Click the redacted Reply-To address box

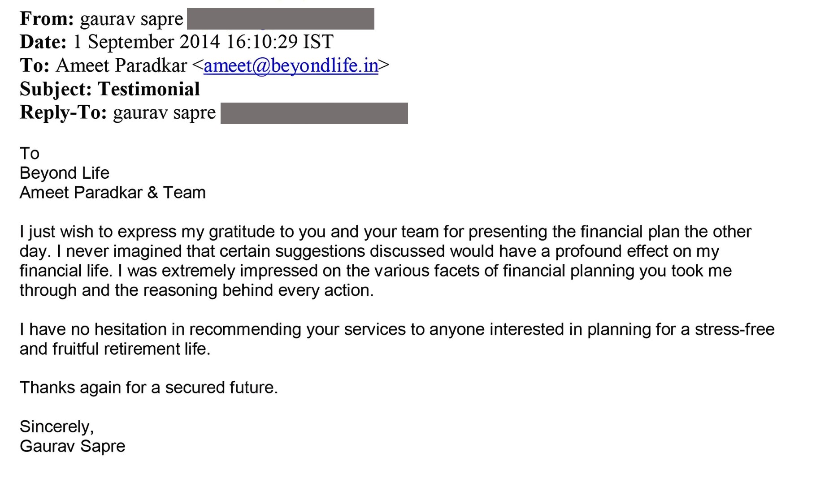pyautogui.click(x=314, y=113)
